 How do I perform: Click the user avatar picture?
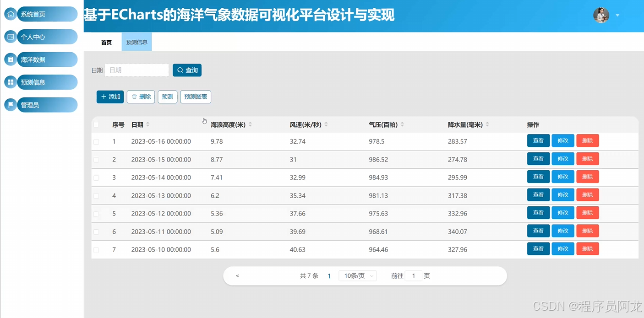point(601,15)
